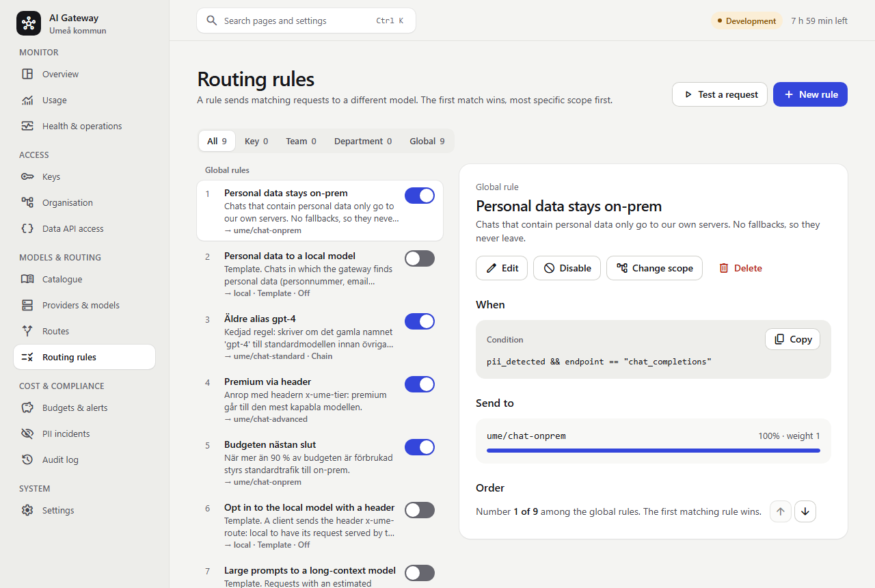Click the condition expression text

pos(599,361)
